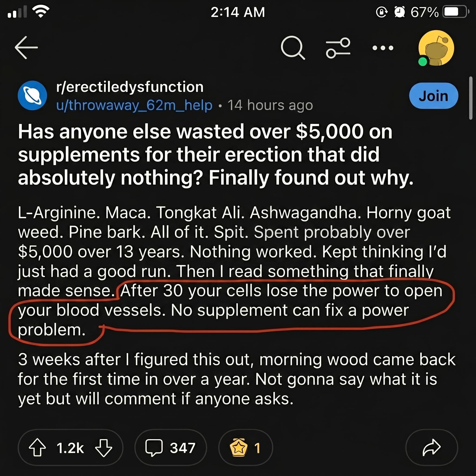Tap the back arrow icon
Viewport: 476px width, 476px height.
pyautogui.click(x=26, y=48)
